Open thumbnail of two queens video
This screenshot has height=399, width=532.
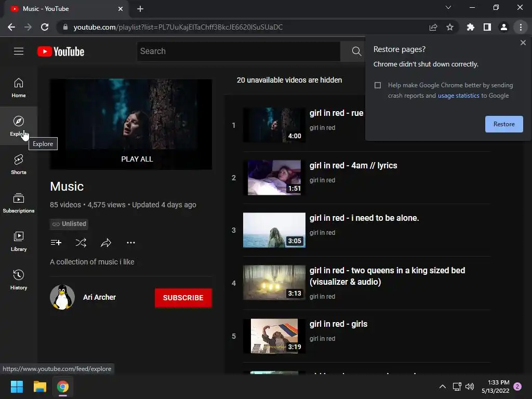click(x=274, y=283)
